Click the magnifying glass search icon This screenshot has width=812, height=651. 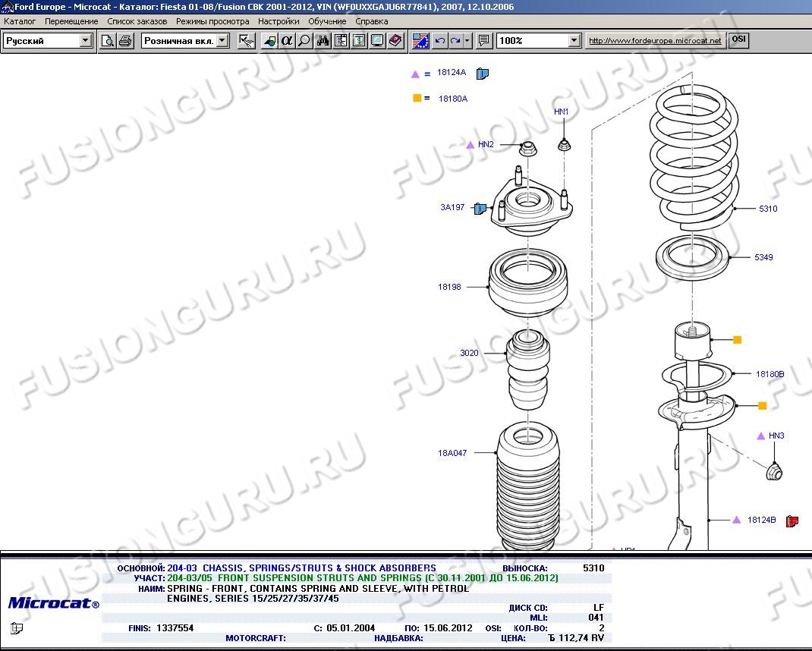coord(304,40)
